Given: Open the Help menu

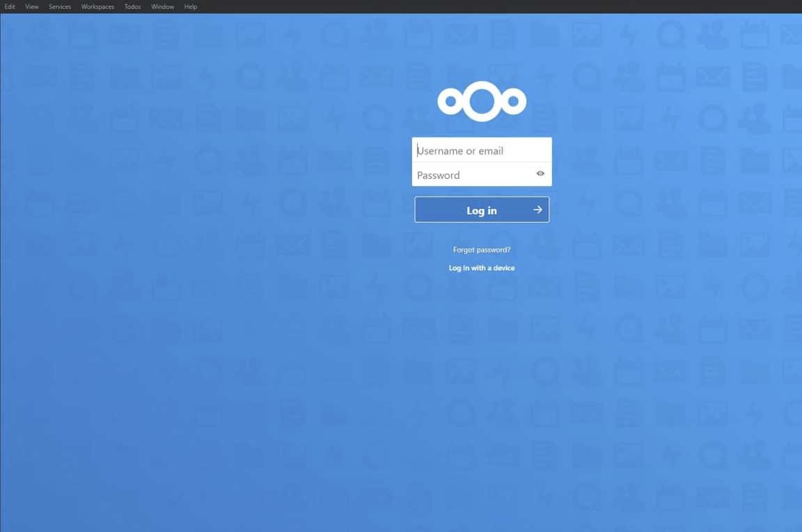Looking at the screenshot, I should [191, 7].
